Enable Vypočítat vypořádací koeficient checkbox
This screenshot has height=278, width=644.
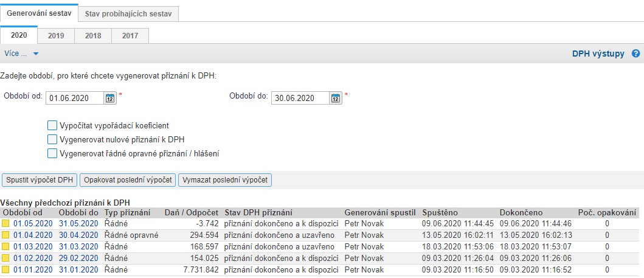point(52,125)
